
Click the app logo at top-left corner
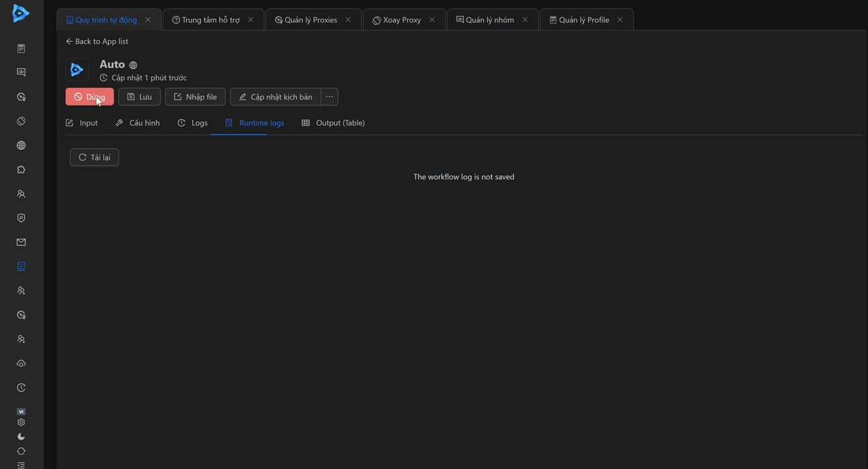tap(21, 13)
